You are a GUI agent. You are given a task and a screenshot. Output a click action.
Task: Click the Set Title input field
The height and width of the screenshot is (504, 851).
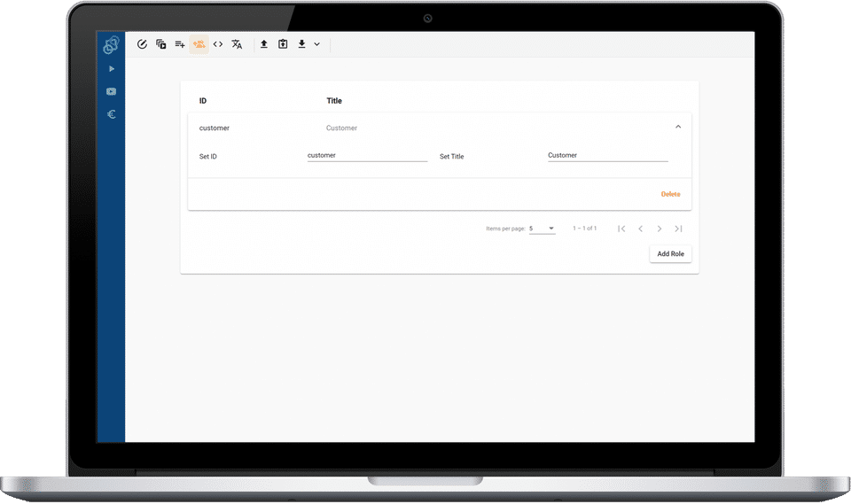tap(608, 156)
